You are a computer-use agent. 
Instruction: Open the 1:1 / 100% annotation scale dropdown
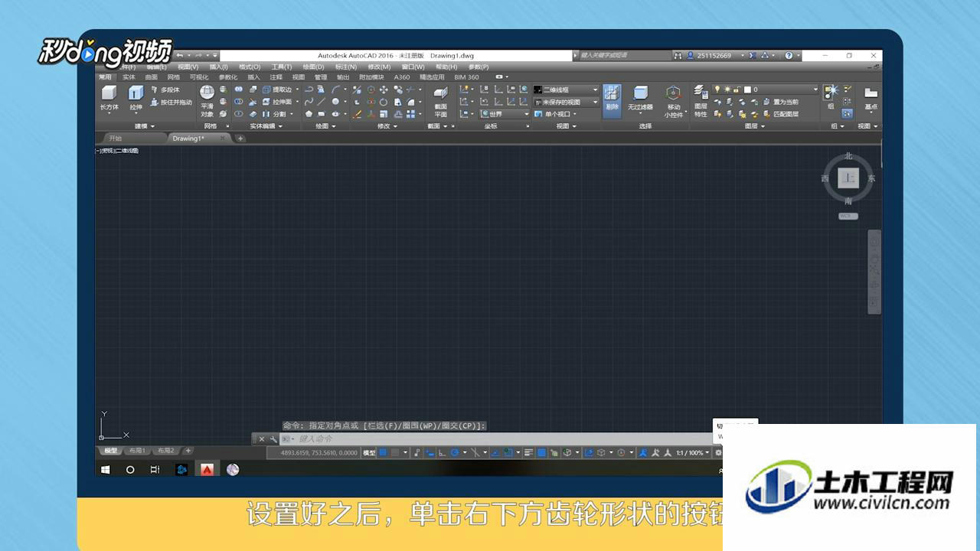pyautogui.click(x=693, y=453)
